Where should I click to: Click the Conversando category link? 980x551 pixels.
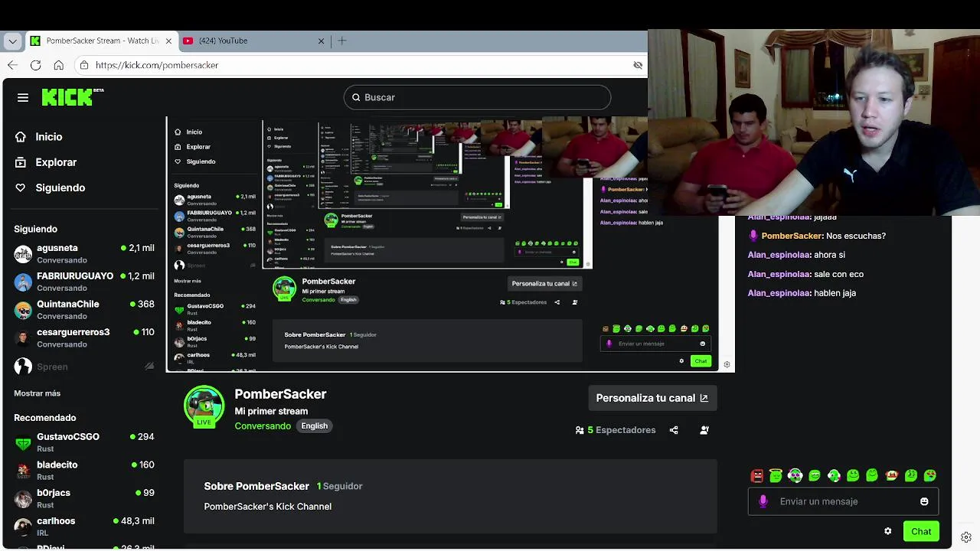(x=263, y=426)
